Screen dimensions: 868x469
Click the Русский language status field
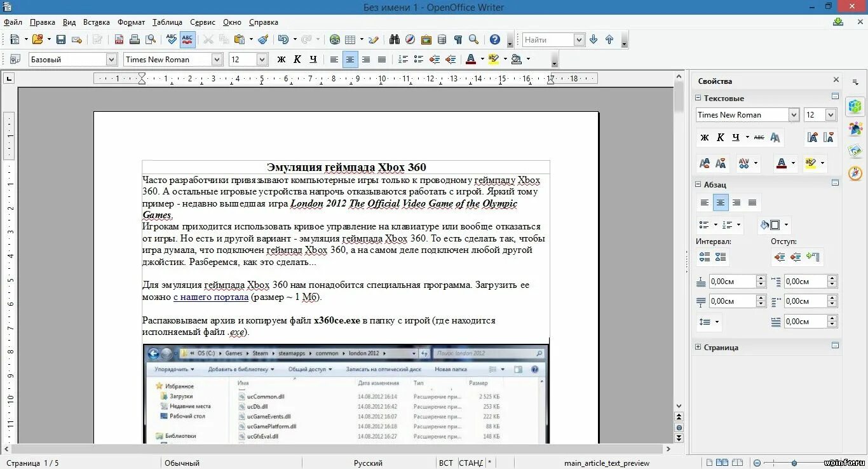(368, 463)
